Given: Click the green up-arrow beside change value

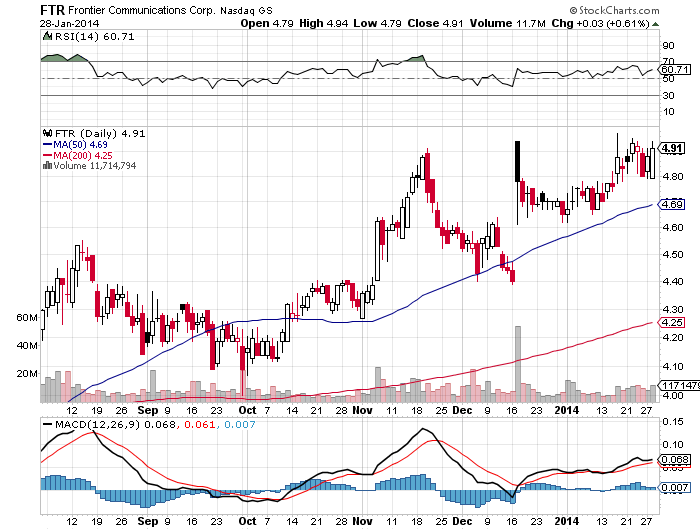Looking at the screenshot, I should (655, 24).
